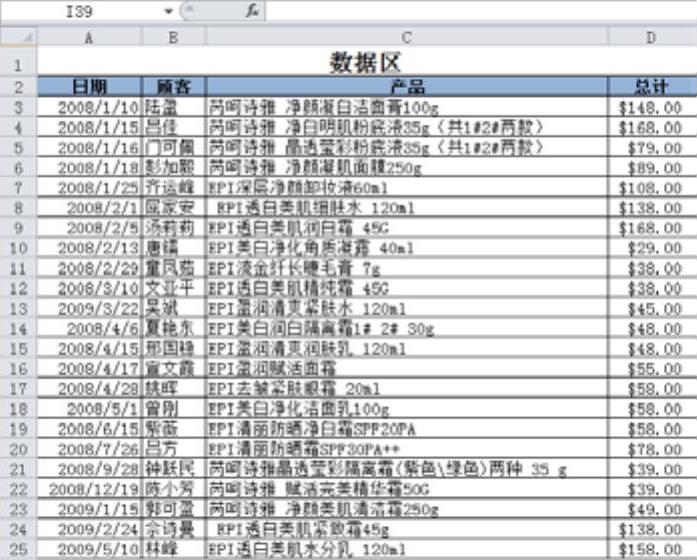The width and height of the screenshot is (697, 560).
Task: Select date cell 2008/12/19
Action: click(x=89, y=489)
